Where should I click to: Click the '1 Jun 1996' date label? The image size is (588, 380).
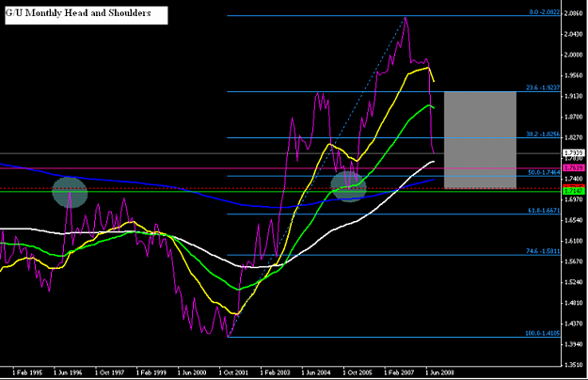point(68,372)
